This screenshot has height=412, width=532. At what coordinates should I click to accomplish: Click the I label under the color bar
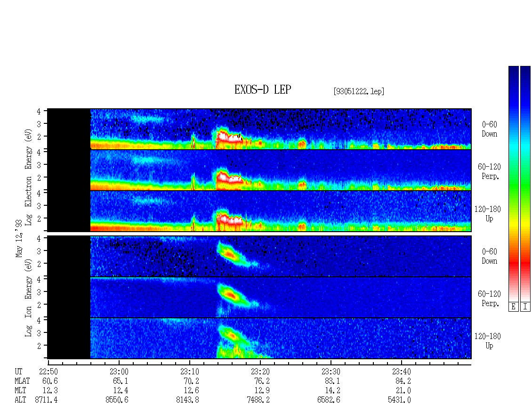[x=525, y=307]
